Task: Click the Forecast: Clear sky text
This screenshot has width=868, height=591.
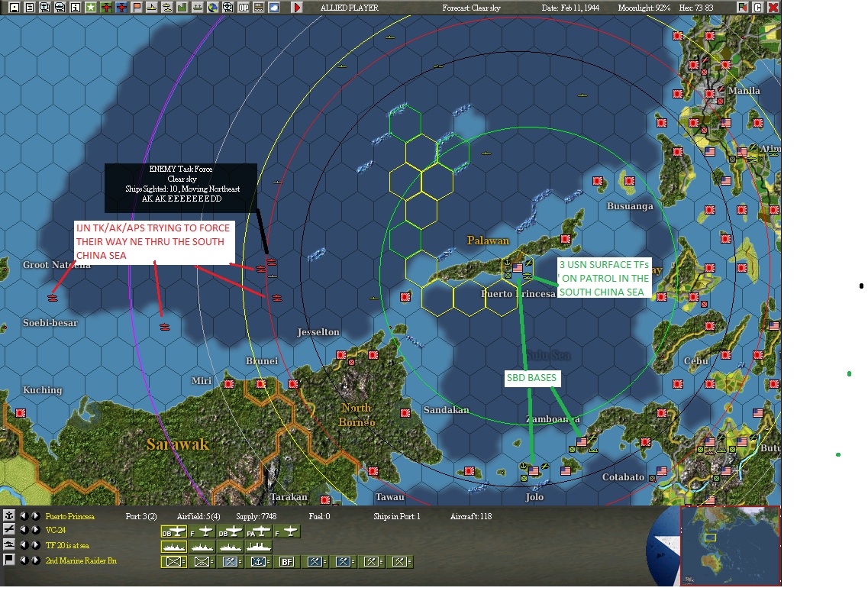Action: click(x=471, y=8)
